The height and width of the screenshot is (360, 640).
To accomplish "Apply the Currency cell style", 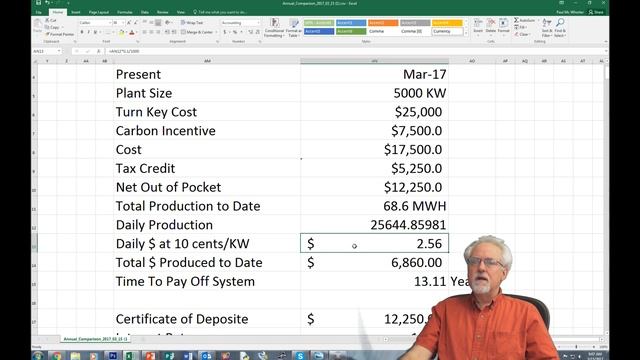I will [447, 31].
